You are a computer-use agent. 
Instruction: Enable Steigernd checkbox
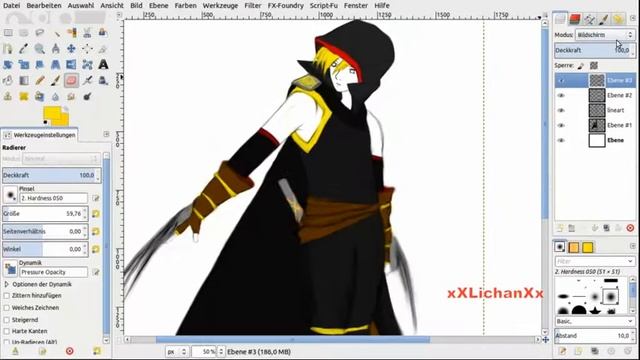coord(7,320)
